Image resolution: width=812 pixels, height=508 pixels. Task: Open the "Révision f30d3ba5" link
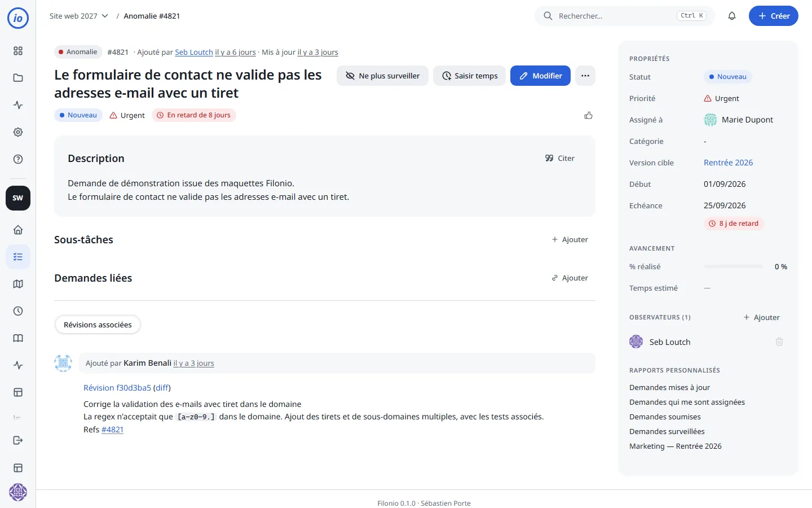(117, 388)
